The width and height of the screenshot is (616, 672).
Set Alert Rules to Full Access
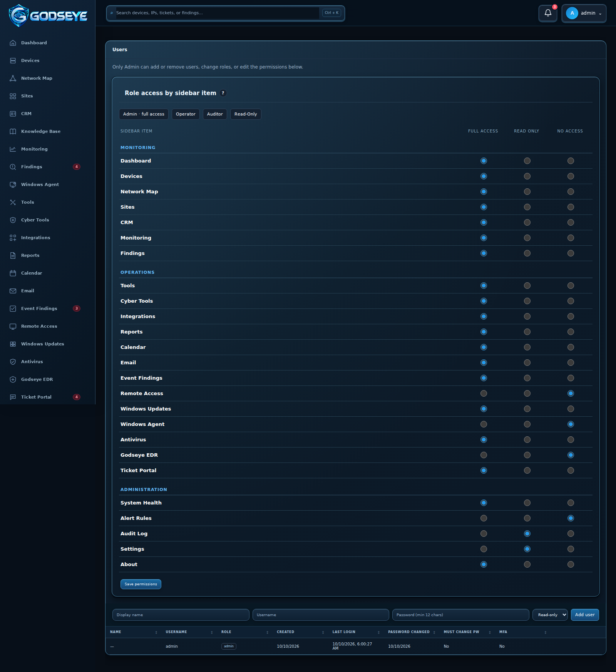tap(484, 518)
